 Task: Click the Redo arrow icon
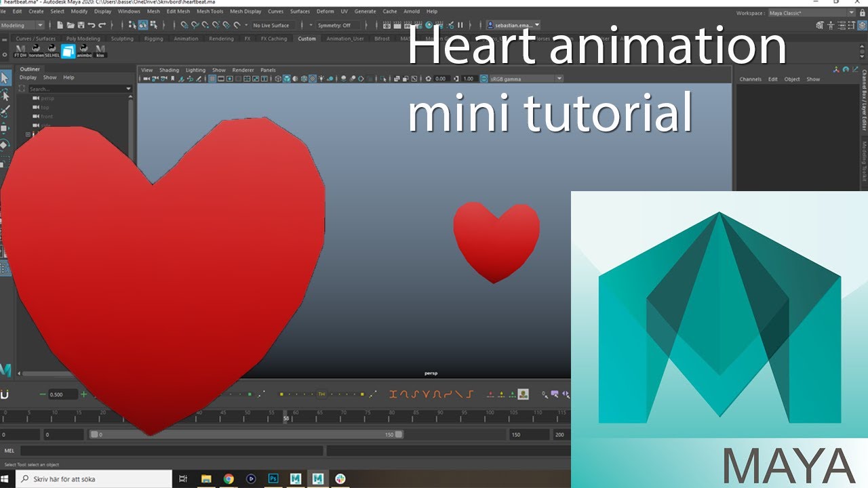[x=102, y=25]
